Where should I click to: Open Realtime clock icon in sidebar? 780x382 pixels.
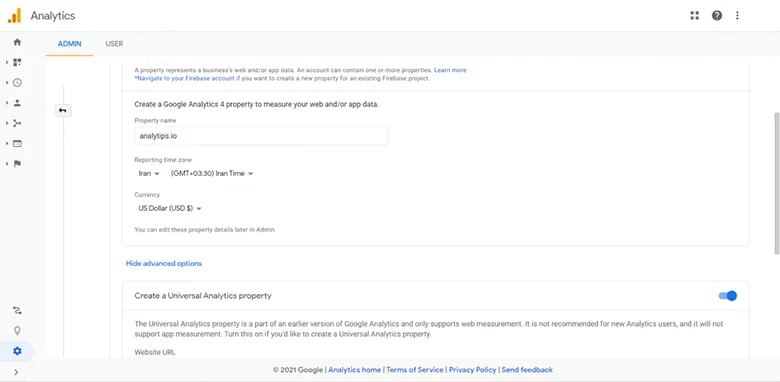17,83
